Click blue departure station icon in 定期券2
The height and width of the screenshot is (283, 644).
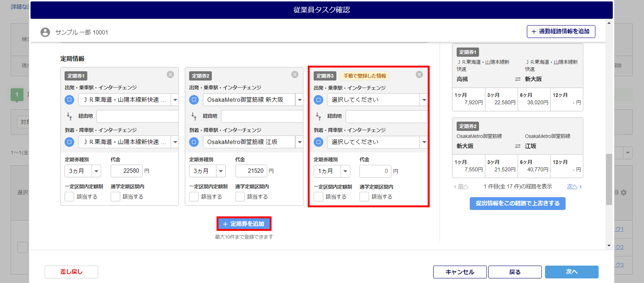194,100
